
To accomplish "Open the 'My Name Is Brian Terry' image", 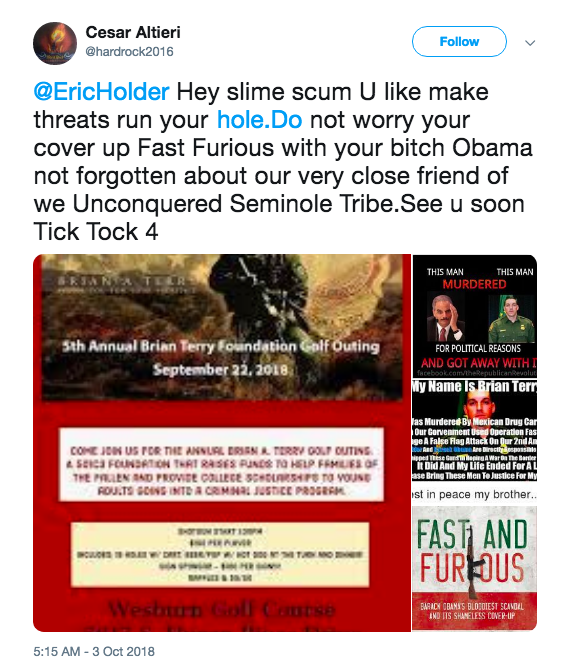I will pyautogui.click(x=474, y=442).
